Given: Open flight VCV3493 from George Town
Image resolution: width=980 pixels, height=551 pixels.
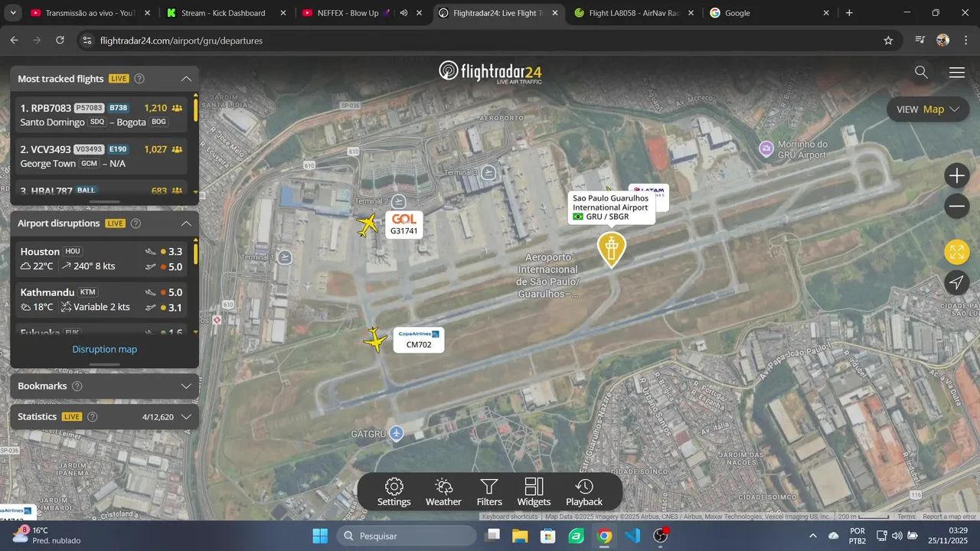Looking at the screenshot, I should tap(103, 156).
